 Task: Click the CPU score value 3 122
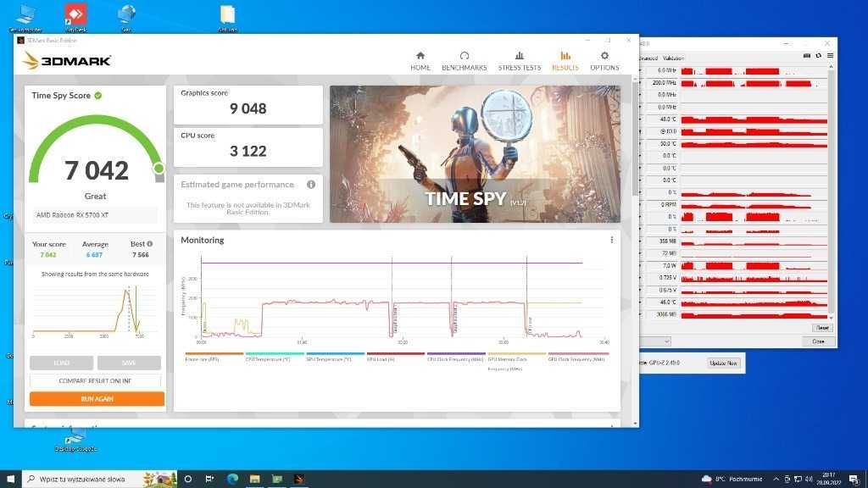click(x=248, y=151)
